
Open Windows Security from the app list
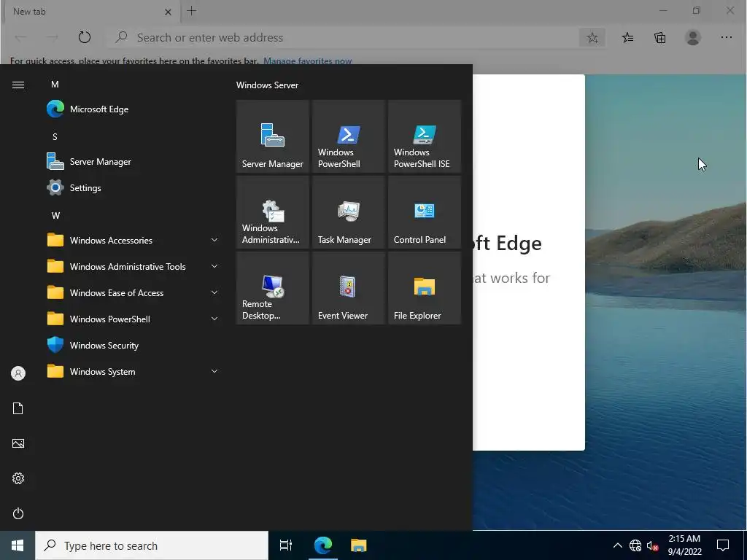click(x=133, y=345)
